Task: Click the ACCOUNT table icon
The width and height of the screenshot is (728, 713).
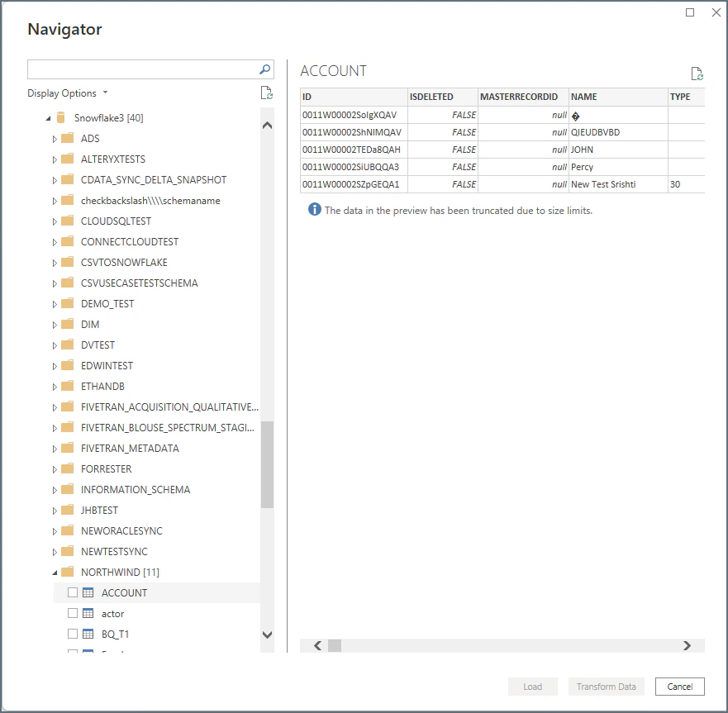Action: (x=88, y=592)
